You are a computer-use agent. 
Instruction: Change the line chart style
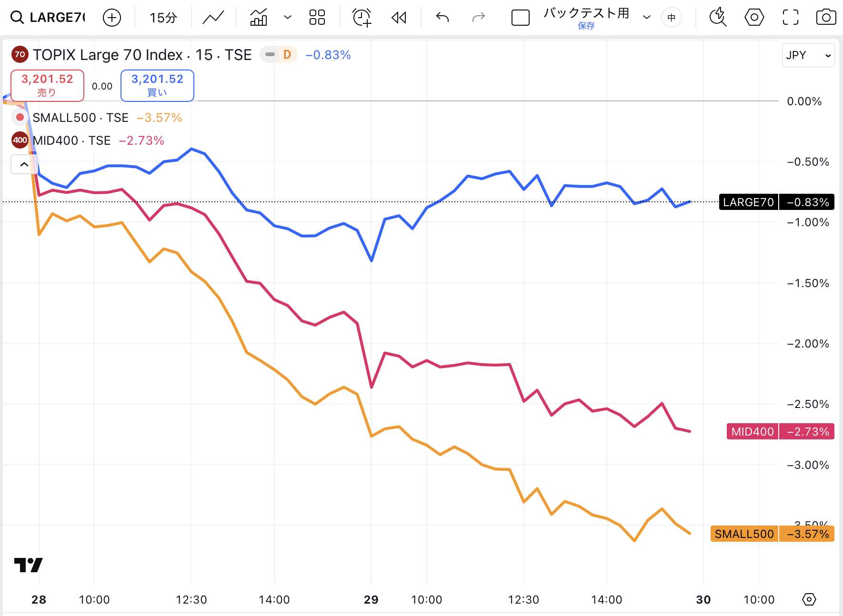(x=213, y=18)
